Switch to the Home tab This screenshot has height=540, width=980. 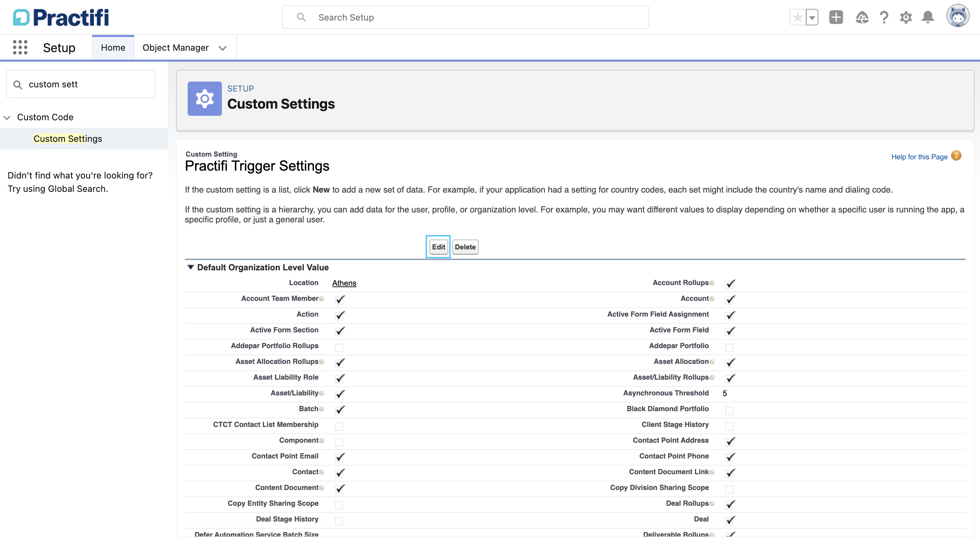tap(113, 48)
